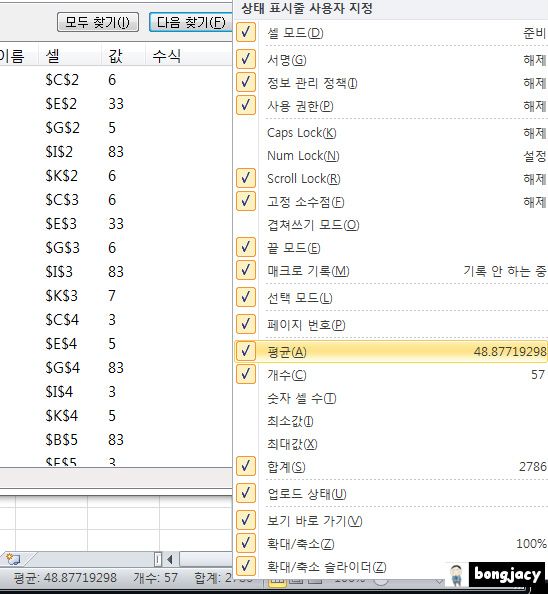
Task: Select the $K$3 result row
Action: [116, 295]
